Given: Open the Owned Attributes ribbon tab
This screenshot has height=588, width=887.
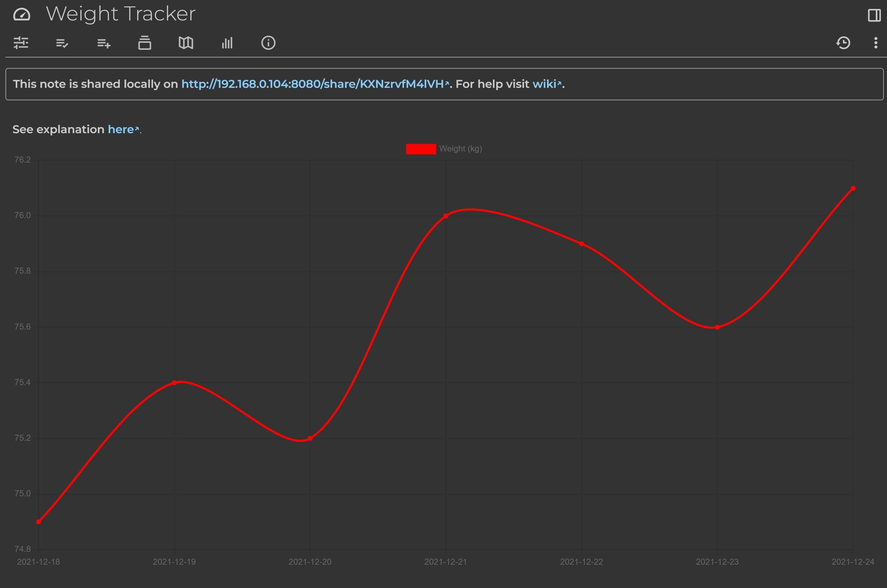Looking at the screenshot, I should pyautogui.click(x=62, y=43).
